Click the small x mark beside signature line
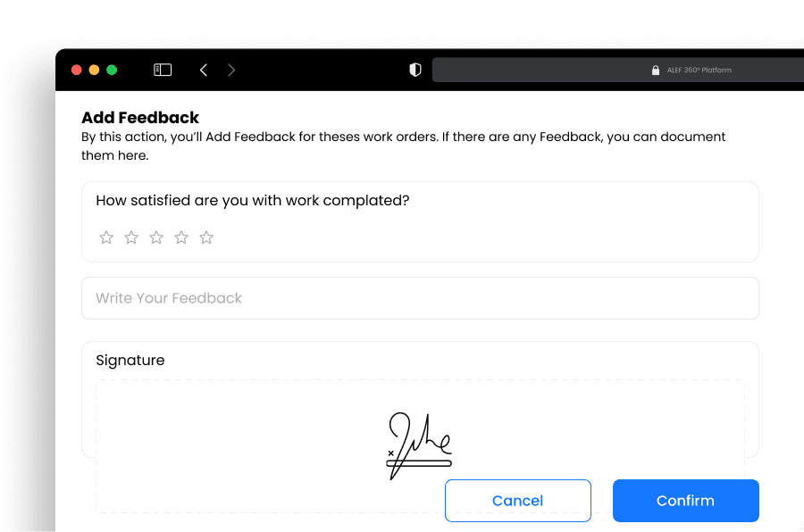 (x=390, y=453)
